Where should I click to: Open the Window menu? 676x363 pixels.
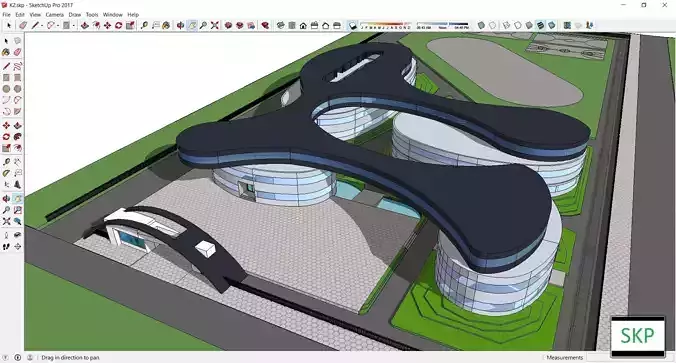pyautogui.click(x=113, y=15)
